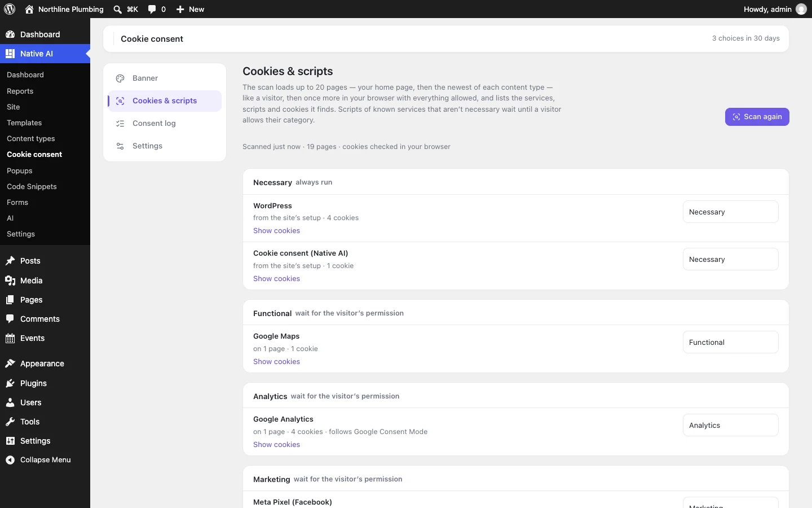812x508 pixels.
Task: Open the Consent log tab
Action: [165, 124]
